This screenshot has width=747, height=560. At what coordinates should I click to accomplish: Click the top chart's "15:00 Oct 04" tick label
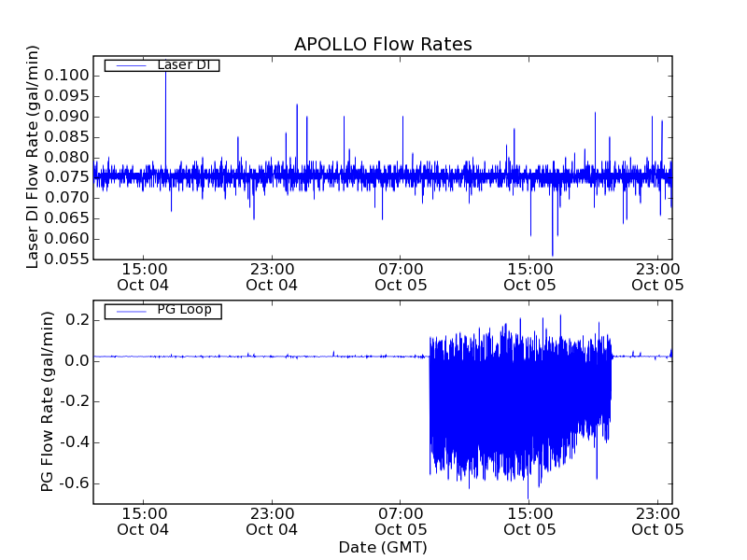[x=143, y=277]
